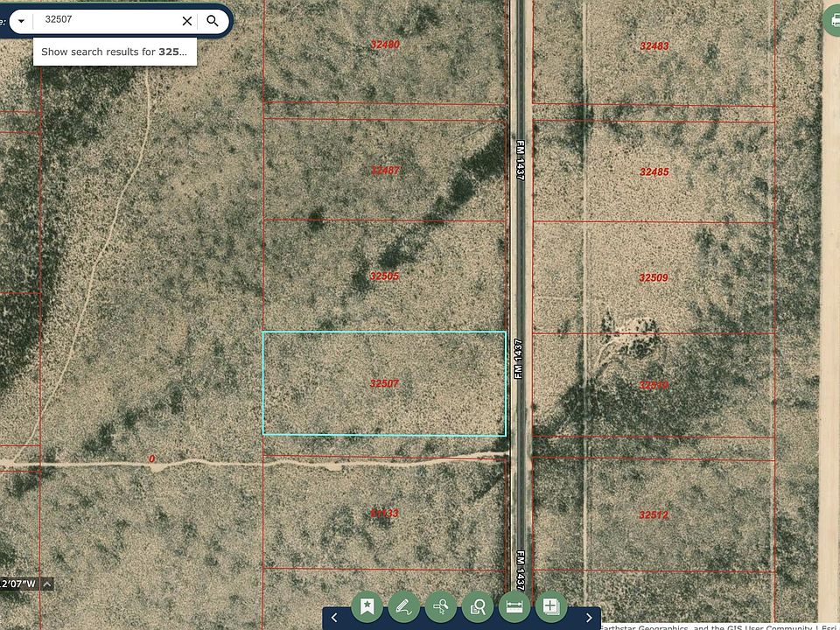Open the Query search widget
The height and width of the screenshot is (630, 840).
[478, 607]
